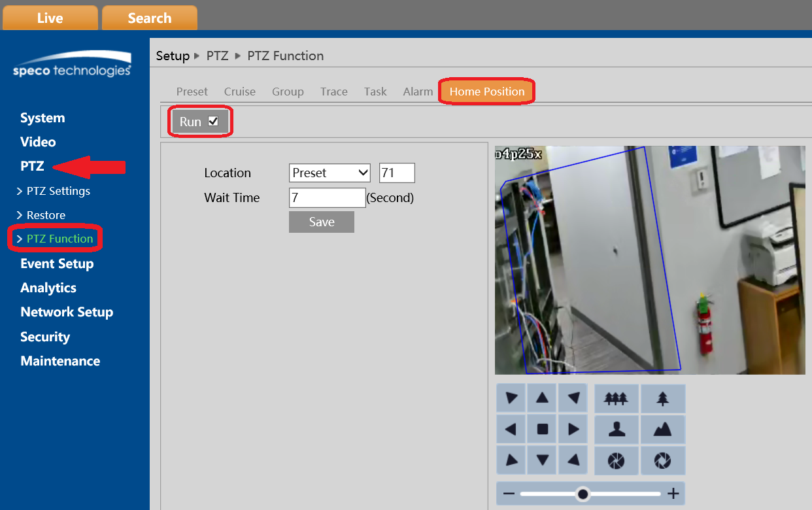Tilt the camera up using the arrow icon

[x=542, y=398]
